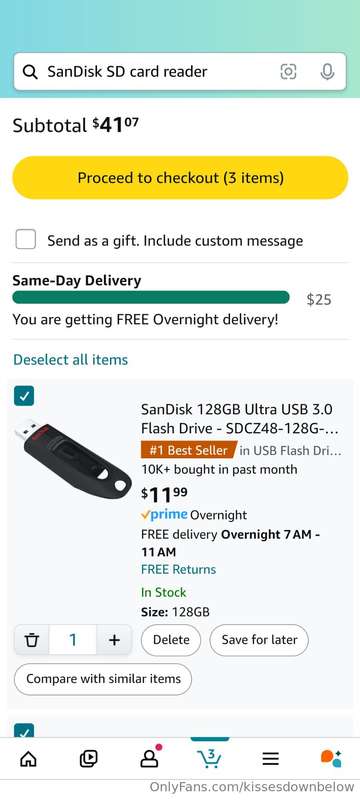
Task: Check the Send as a gift checkbox
Action: 25,239
